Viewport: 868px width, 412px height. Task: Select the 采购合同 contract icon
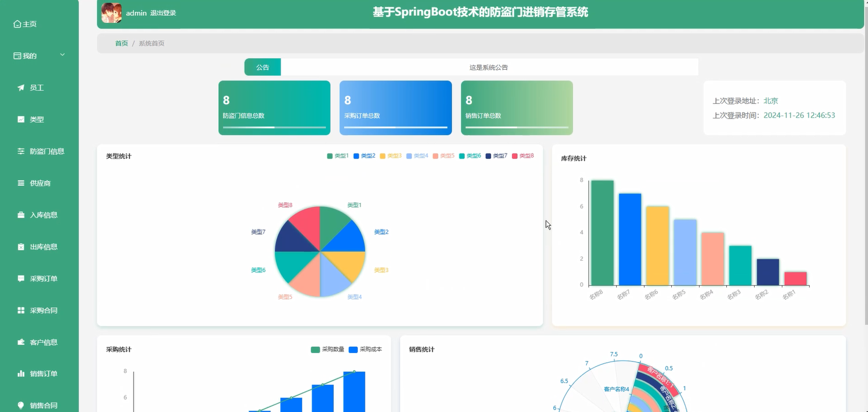click(20, 309)
